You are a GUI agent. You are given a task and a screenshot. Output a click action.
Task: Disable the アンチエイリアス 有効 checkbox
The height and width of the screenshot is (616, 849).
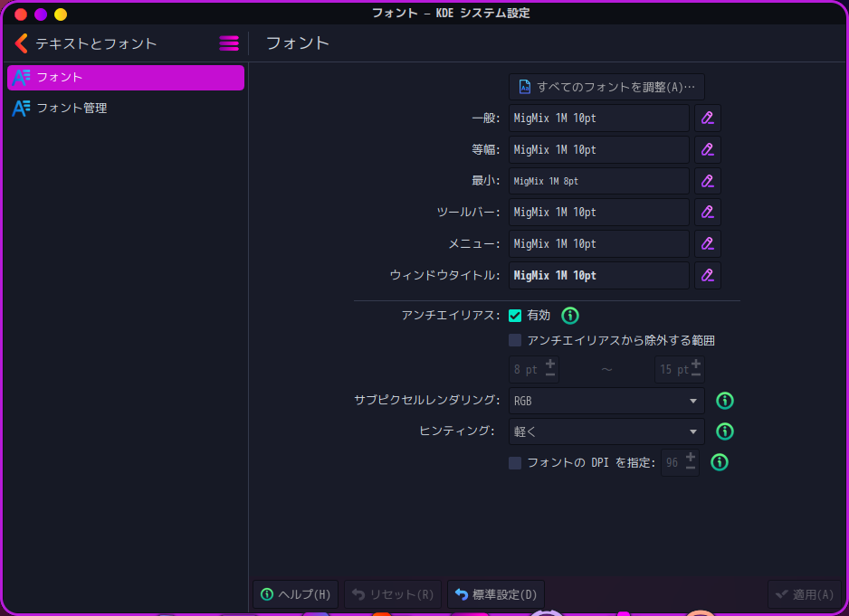(515, 315)
